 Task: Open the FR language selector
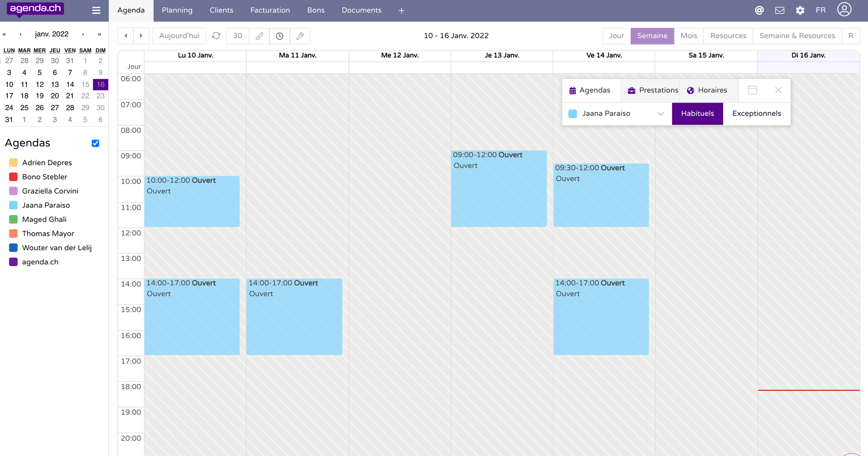click(820, 10)
